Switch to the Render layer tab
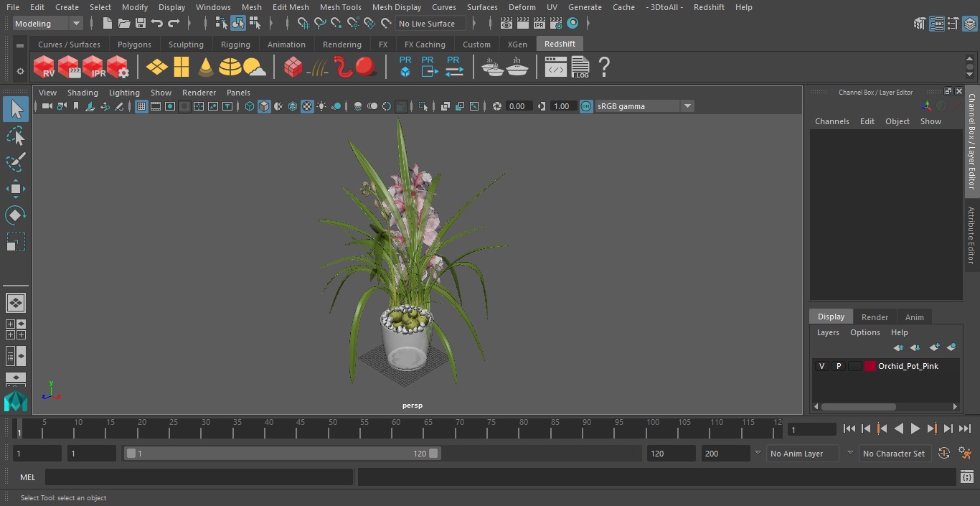 875,317
